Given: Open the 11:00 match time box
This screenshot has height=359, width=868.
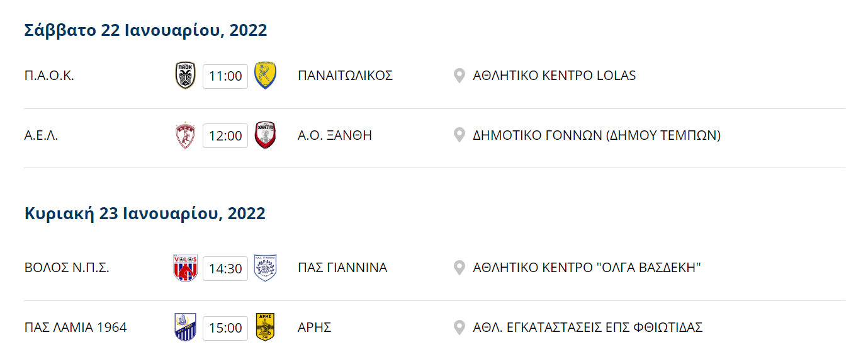Looking at the screenshot, I should click(225, 76).
